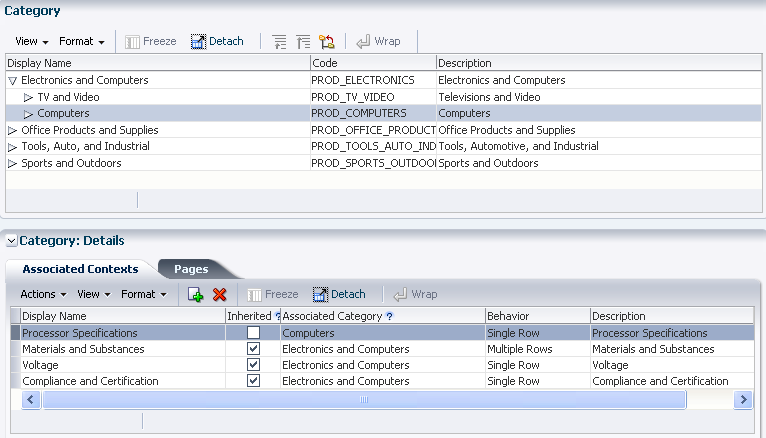This screenshot has height=438, width=766.
Task: Toggle Inherited checkbox for Processor Specifications
Action: [253, 333]
